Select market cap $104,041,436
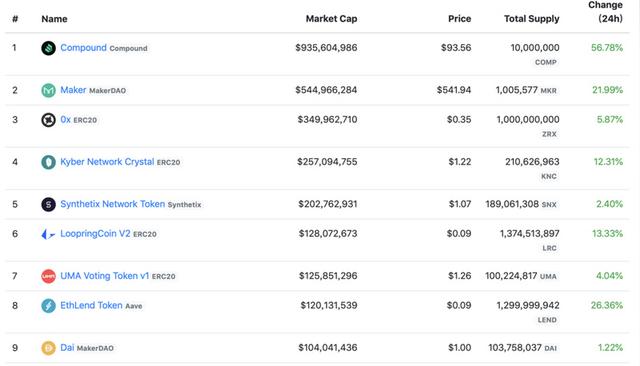This screenshot has width=640, height=366. click(x=328, y=348)
